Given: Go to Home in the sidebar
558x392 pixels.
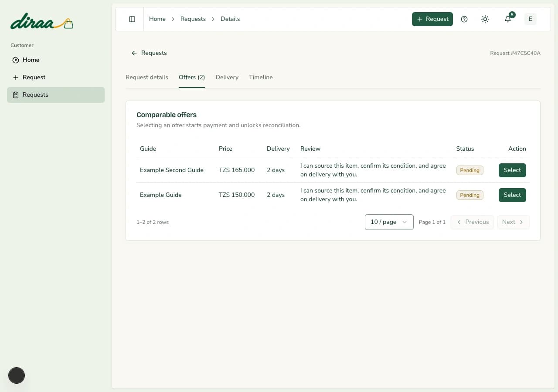Looking at the screenshot, I should (56, 60).
